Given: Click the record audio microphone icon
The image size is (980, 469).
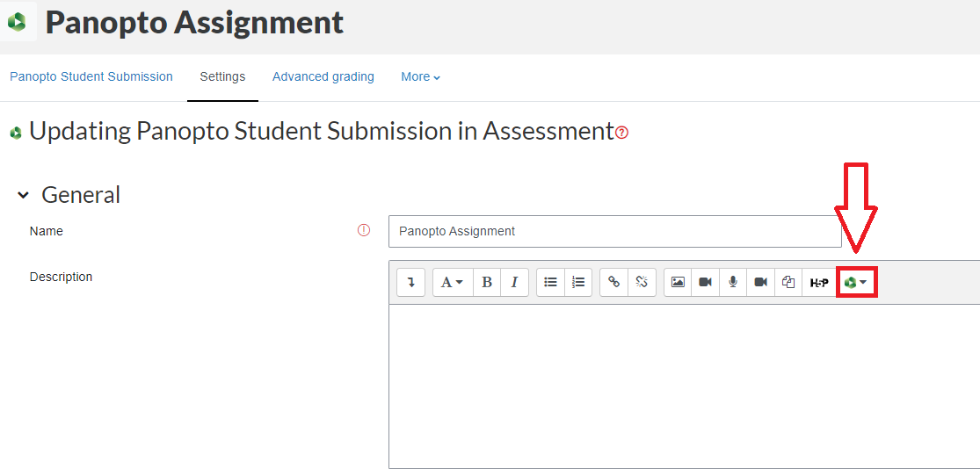Looking at the screenshot, I should click(x=733, y=282).
